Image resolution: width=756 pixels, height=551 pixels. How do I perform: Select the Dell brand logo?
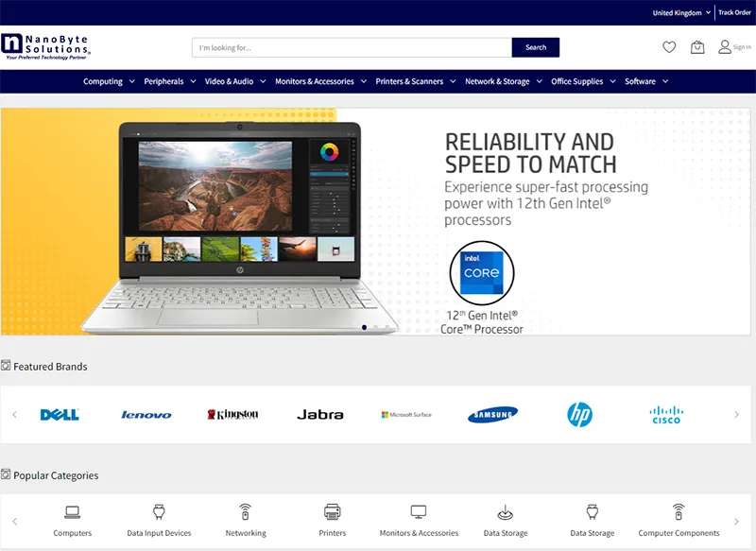60,415
